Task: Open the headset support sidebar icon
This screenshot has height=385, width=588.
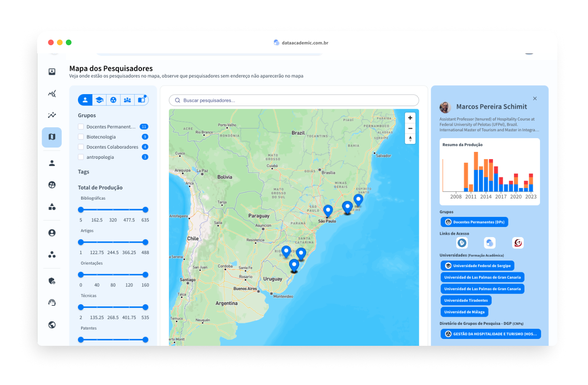Action: click(52, 303)
